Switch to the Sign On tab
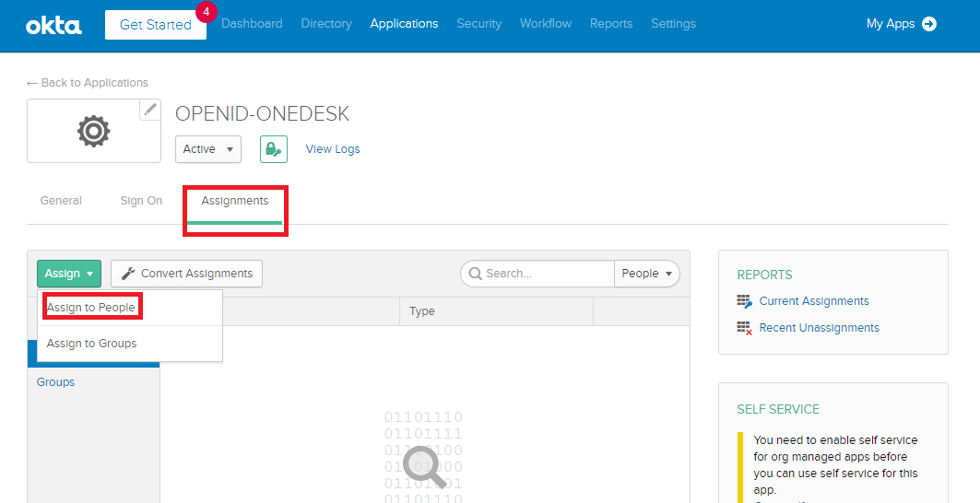Viewport: 980px width, 503px height. 141,201
